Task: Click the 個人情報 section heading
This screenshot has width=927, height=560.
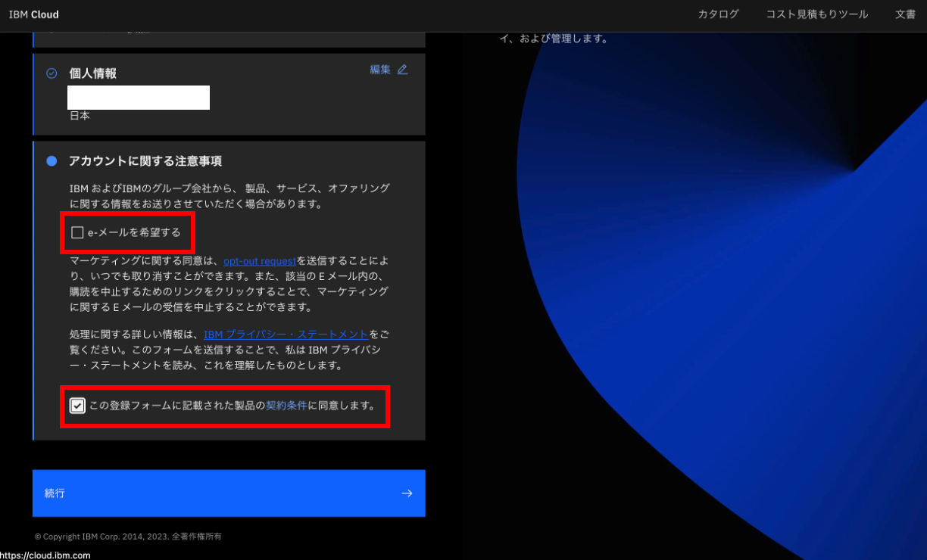Action: (92, 73)
